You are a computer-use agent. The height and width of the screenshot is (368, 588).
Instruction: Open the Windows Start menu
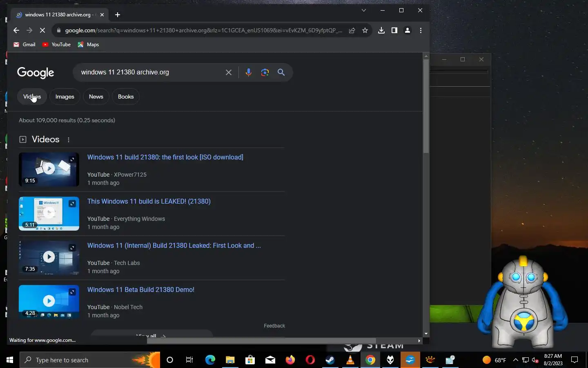[10, 360]
